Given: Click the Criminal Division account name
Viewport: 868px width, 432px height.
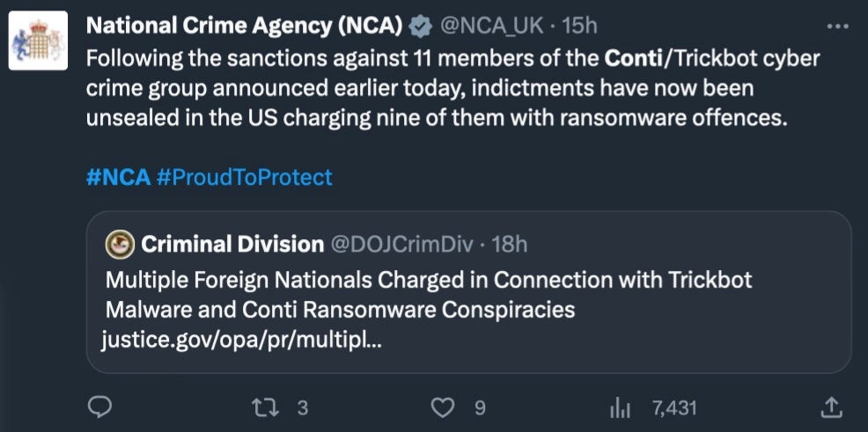Looking at the screenshot, I should click(232, 244).
